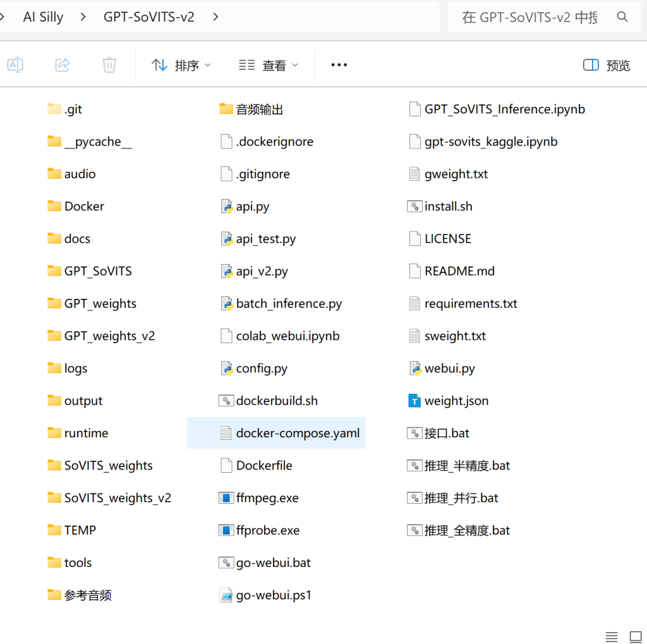Select the Dockerfile file
This screenshot has width=647, height=644.
point(257,465)
